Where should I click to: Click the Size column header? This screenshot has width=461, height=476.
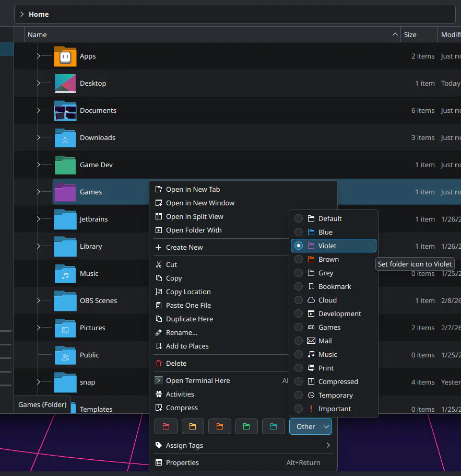(419, 34)
